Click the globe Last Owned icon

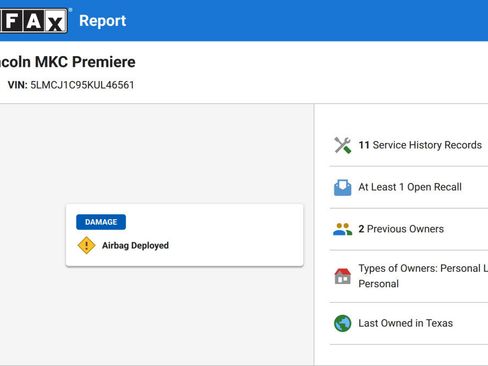pyautogui.click(x=343, y=323)
